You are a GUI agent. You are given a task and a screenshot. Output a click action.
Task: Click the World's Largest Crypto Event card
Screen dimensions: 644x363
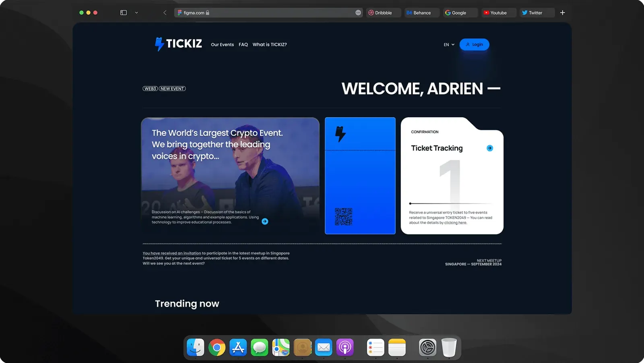point(230,176)
